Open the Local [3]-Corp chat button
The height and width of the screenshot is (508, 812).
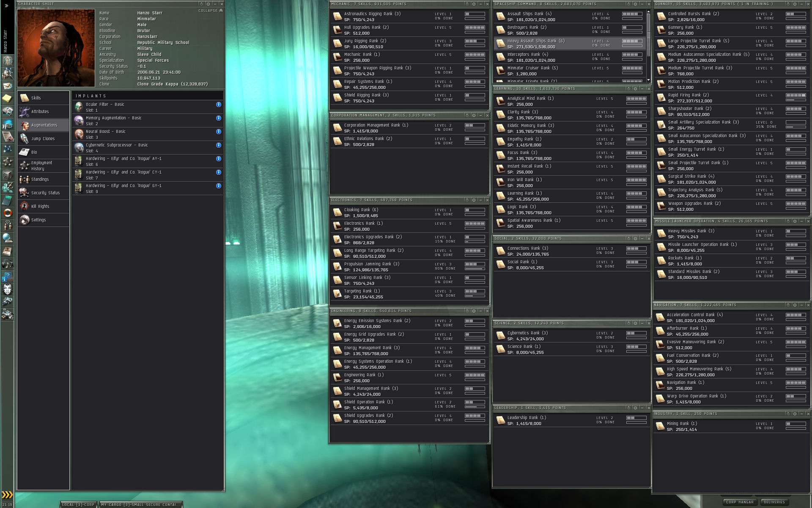click(78, 505)
